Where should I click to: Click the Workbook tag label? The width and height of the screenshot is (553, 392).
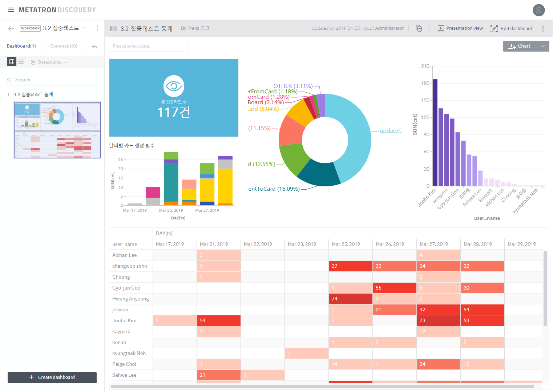click(30, 28)
